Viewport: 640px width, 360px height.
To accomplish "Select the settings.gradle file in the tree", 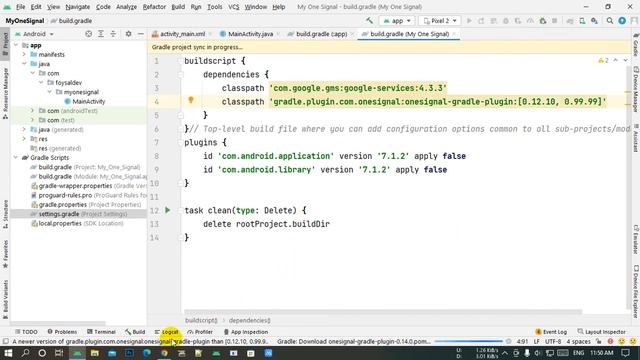I will (x=79, y=214).
